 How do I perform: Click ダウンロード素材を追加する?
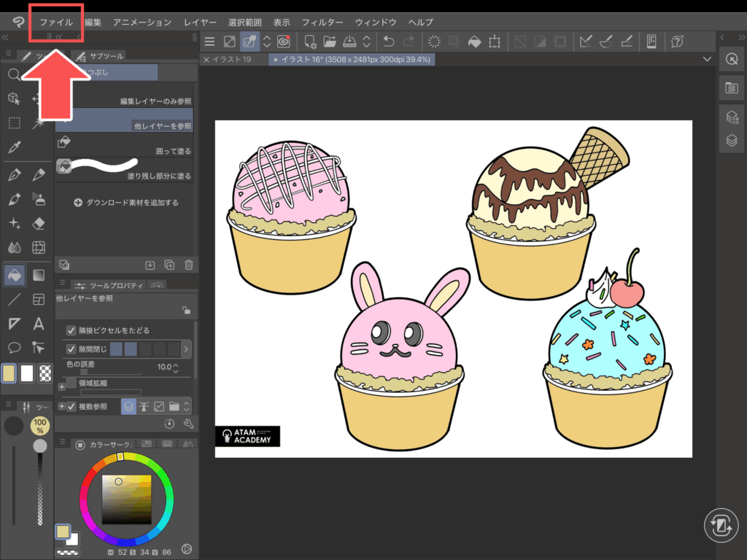tap(125, 203)
